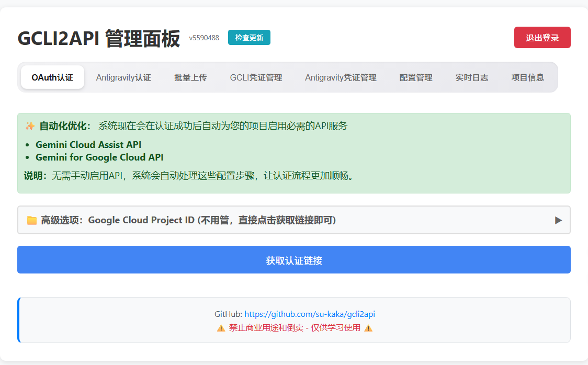
Task: Click the GCLI2API 管理面板 heading
Action: (x=99, y=38)
